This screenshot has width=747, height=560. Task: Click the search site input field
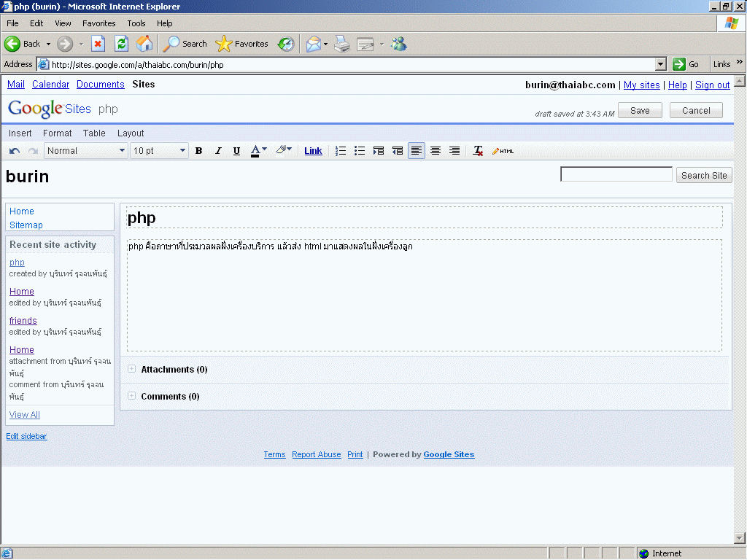(x=616, y=175)
